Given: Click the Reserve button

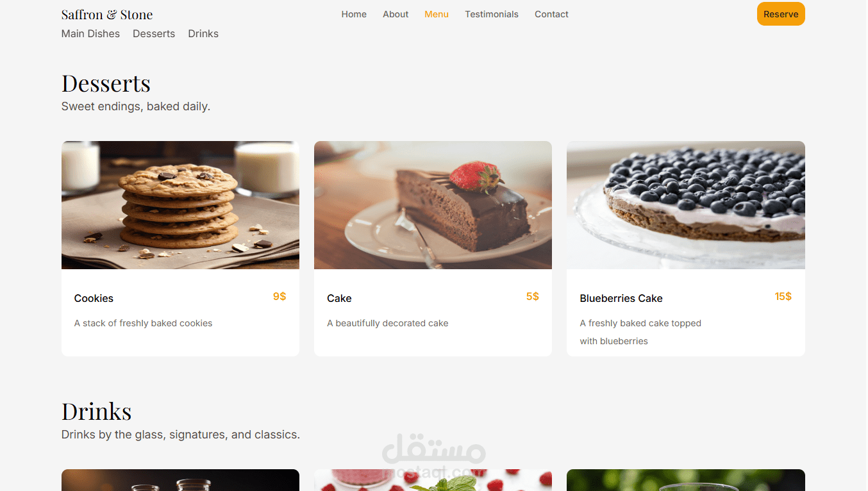Looking at the screenshot, I should pos(780,14).
